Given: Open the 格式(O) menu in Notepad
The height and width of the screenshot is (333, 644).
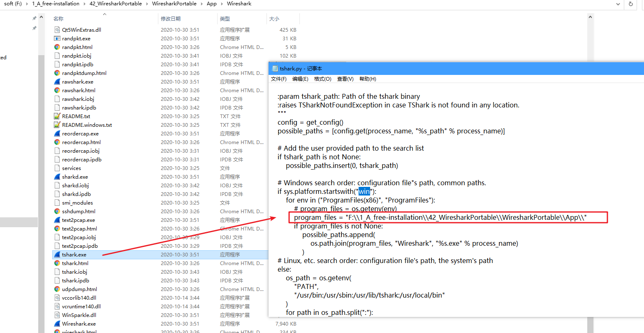Looking at the screenshot, I should pyautogui.click(x=323, y=79).
